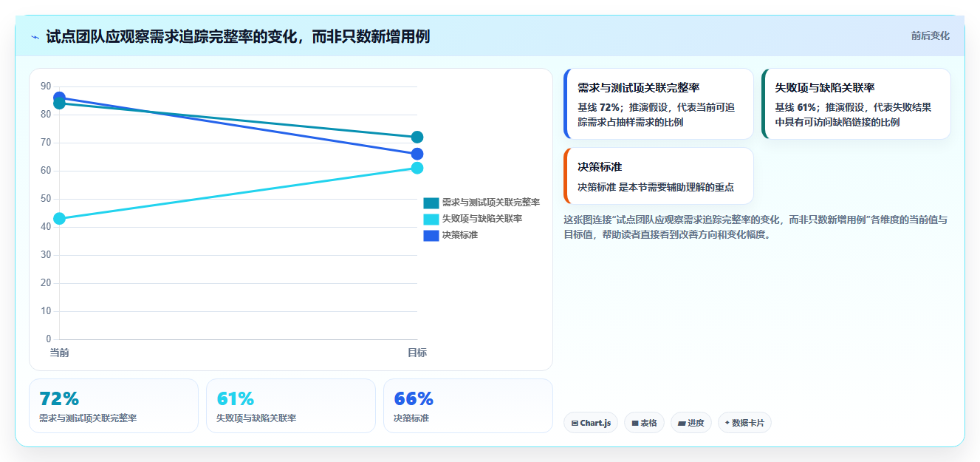980x462 pixels.
Task: Toggle legend swatch for 需求与测试项关联完整率
Action: pyautogui.click(x=431, y=203)
